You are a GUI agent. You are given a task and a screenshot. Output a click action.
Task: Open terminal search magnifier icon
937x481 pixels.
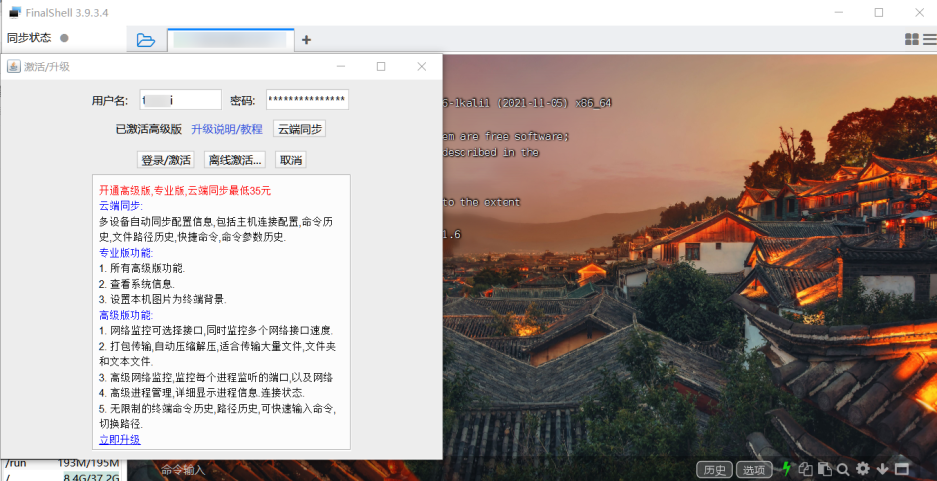[843, 469]
